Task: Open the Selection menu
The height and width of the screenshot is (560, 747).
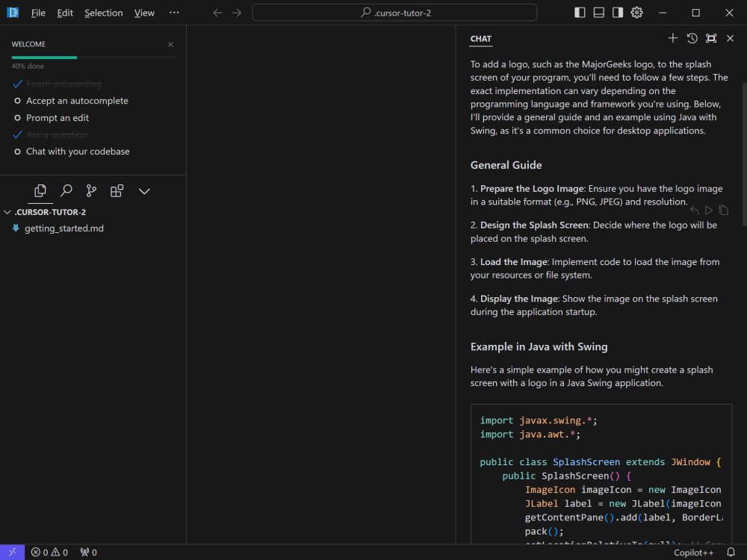Action: coord(103,13)
